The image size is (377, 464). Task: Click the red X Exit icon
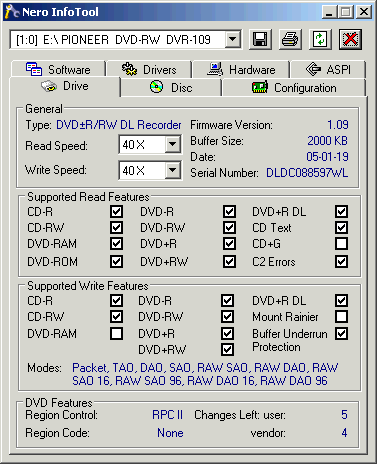350,39
